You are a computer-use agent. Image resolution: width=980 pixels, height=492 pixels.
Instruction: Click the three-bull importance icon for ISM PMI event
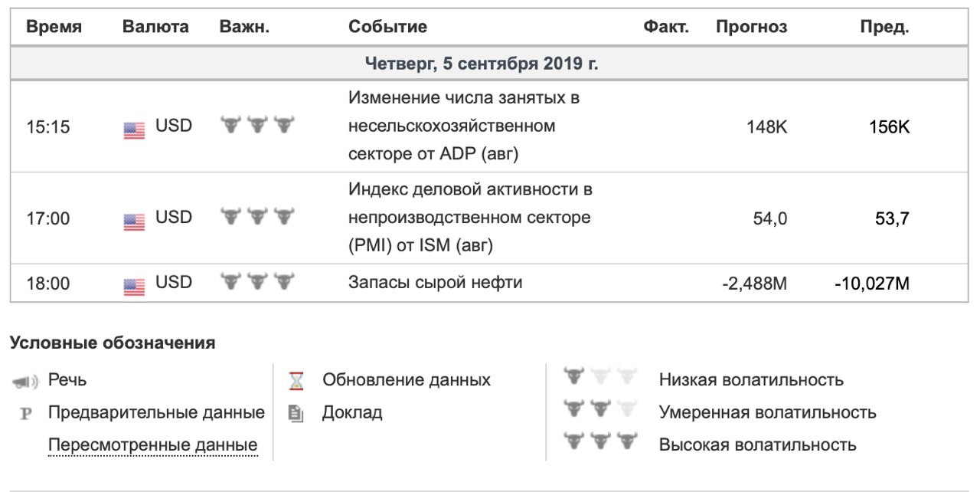pyautogui.click(x=257, y=216)
